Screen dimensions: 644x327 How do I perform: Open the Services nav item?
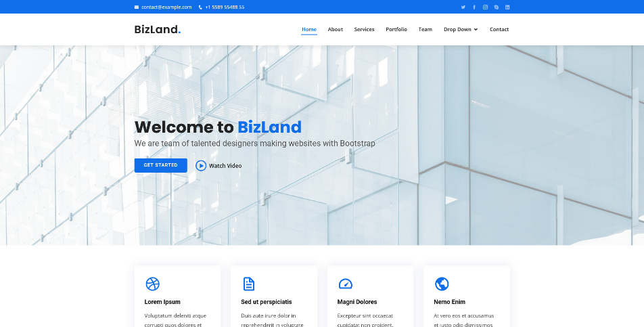[365, 30]
